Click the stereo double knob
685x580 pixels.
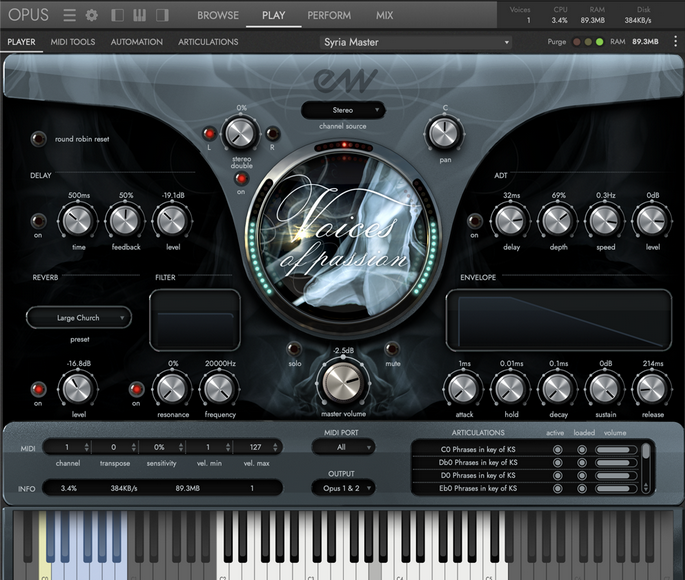click(x=240, y=133)
